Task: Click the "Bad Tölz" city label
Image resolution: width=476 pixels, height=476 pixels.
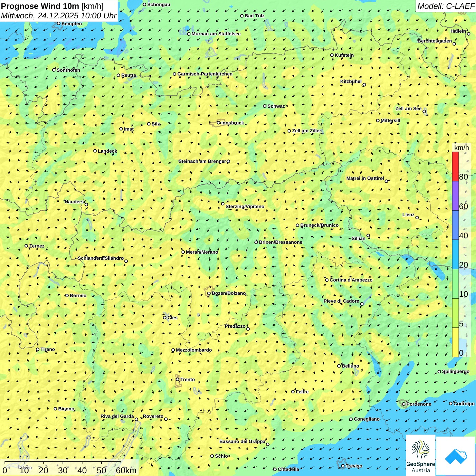Action: click(x=255, y=16)
